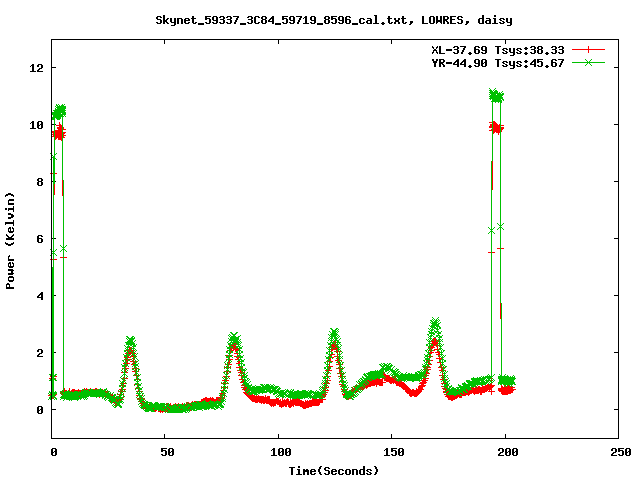This screenshot has width=640, height=480.
Task: Click the x-axis tick label 200
Action: (507, 452)
